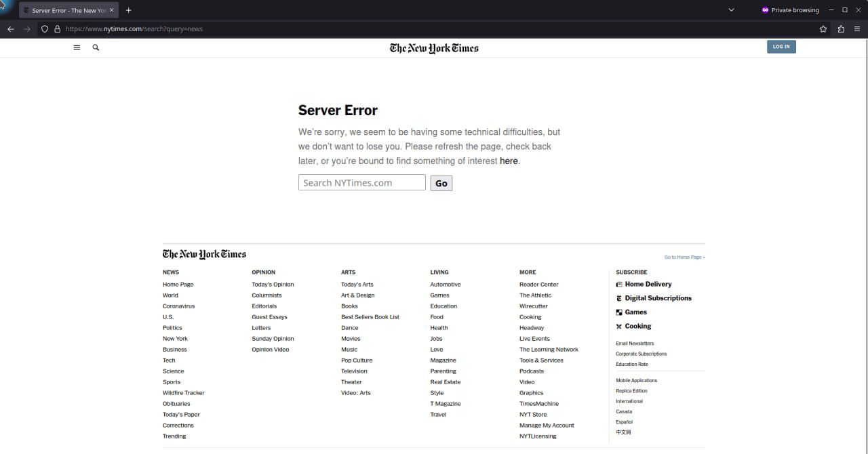Open the Reader Center link
The width and height of the screenshot is (868, 454).
click(539, 285)
